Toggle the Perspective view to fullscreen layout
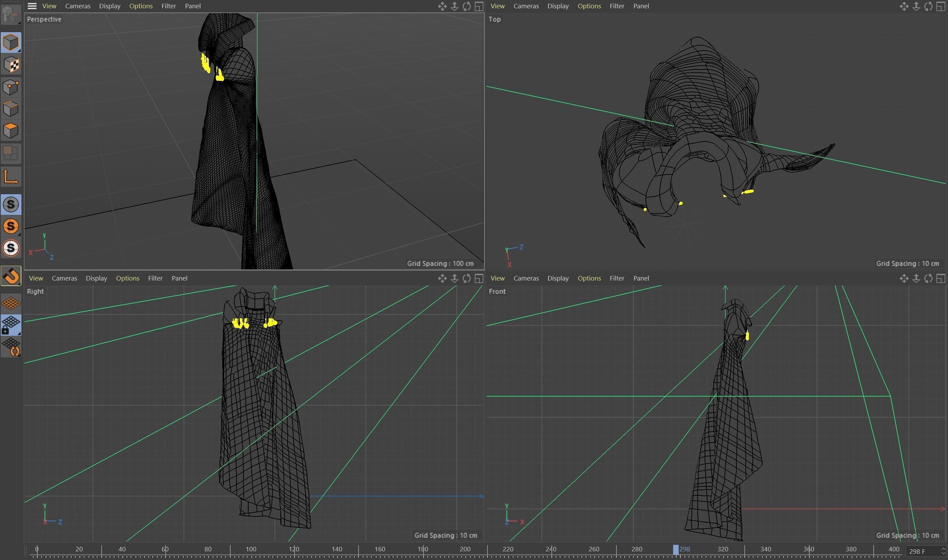 pyautogui.click(x=479, y=7)
